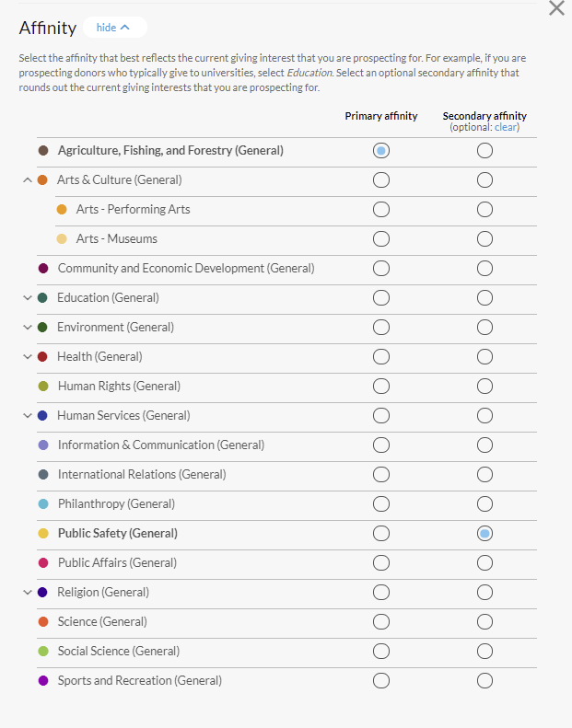This screenshot has width=572, height=728.
Task: Close the Affinity panel with the X
Action: coord(556,8)
